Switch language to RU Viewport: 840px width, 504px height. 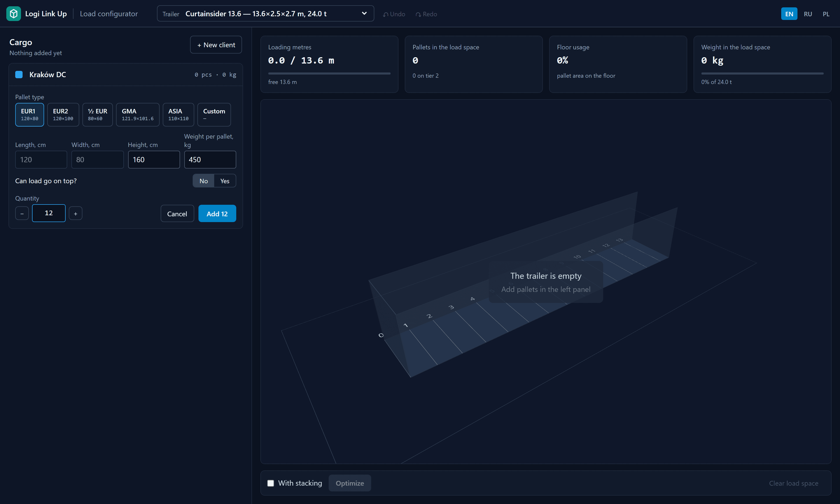pos(807,14)
